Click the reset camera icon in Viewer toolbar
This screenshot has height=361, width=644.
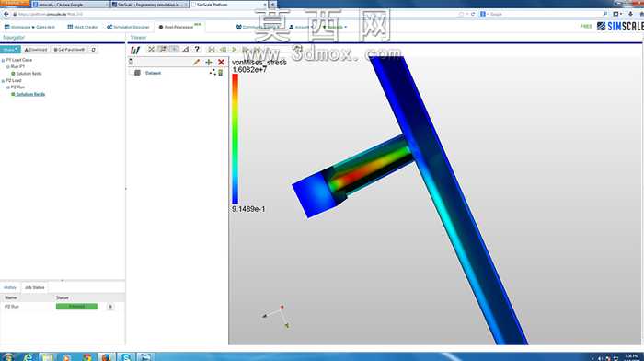[x=151, y=50]
